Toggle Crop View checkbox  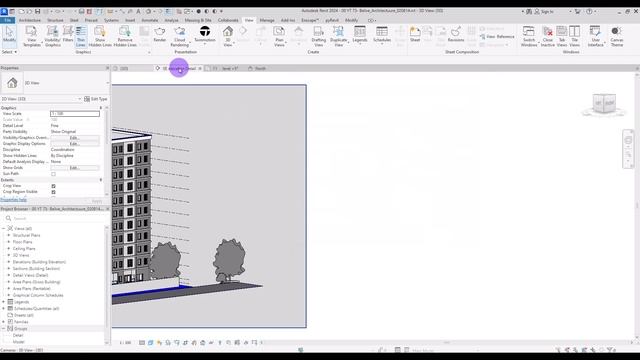pyautogui.click(x=53, y=186)
